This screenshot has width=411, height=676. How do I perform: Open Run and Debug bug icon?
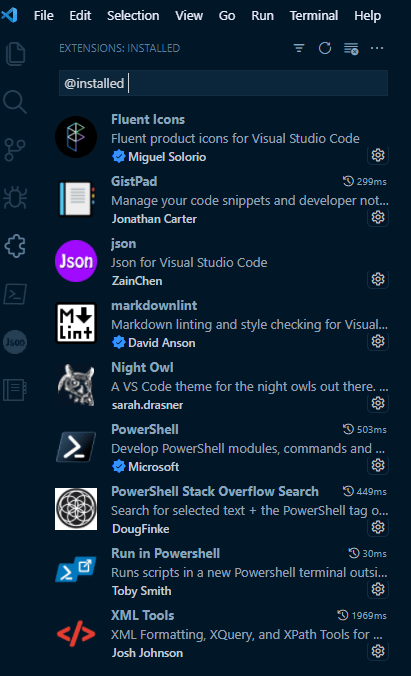[15, 197]
